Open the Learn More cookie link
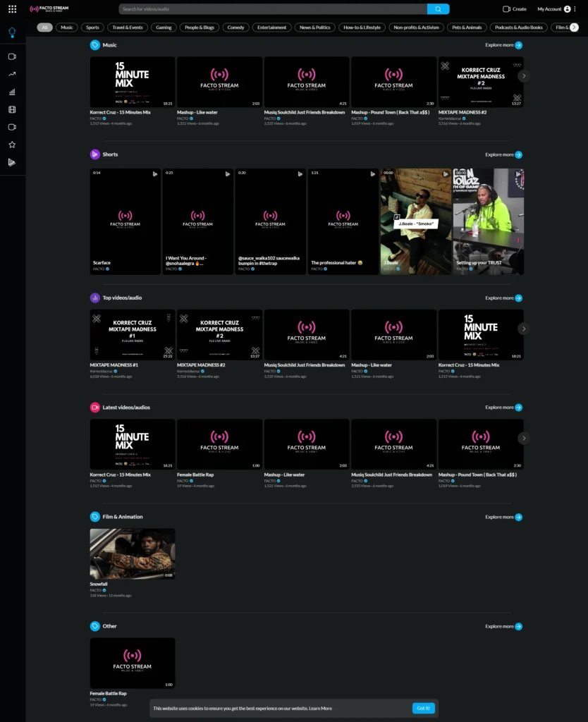The height and width of the screenshot is (722, 588). tap(321, 708)
